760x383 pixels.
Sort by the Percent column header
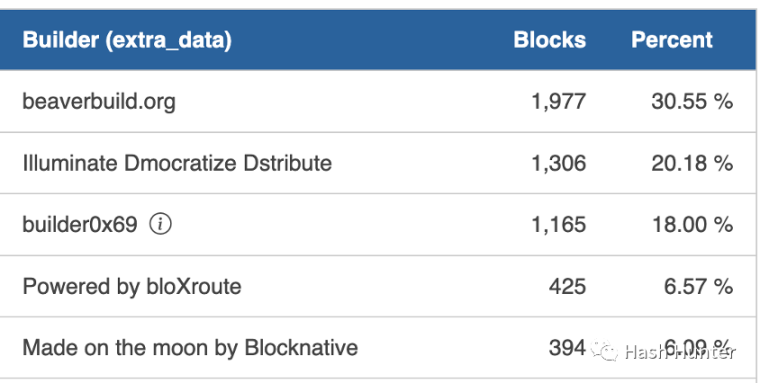click(672, 40)
